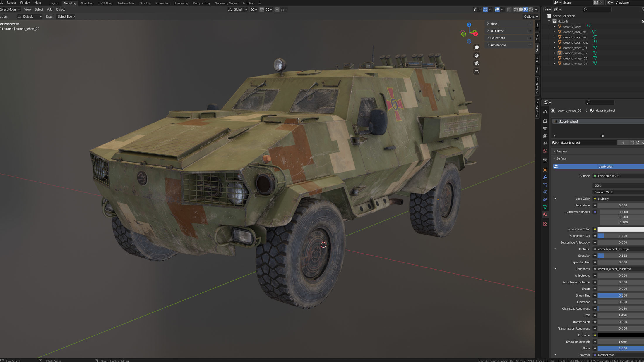Image resolution: width=644 pixels, height=362 pixels.
Task: Click the Specular 0.132 slider
Action: pos(621,256)
